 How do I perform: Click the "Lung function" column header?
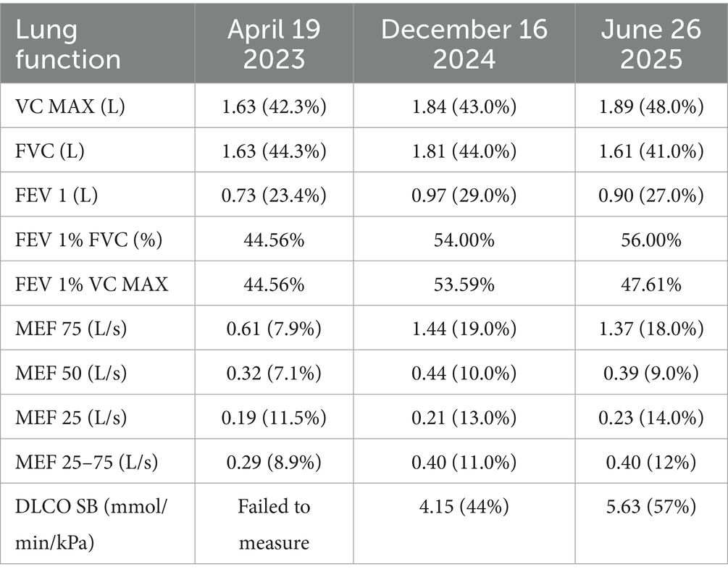click(x=67, y=43)
